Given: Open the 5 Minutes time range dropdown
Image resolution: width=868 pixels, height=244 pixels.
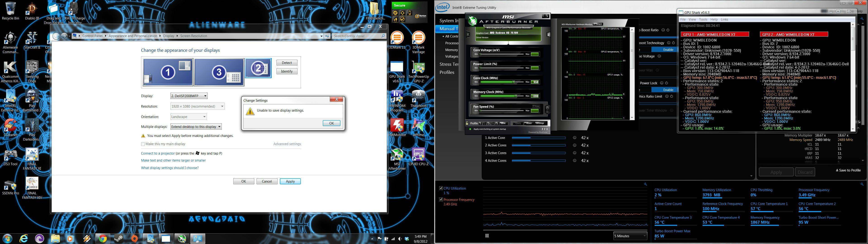Looking at the screenshot, I should tap(630, 236).
